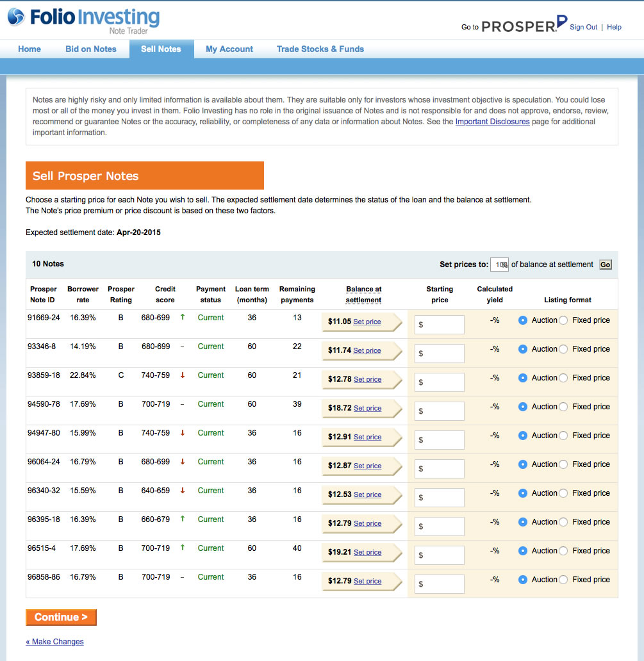Choose Fixed price for note 93346-8
Viewport: 644px width, 661px height.
[563, 349]
